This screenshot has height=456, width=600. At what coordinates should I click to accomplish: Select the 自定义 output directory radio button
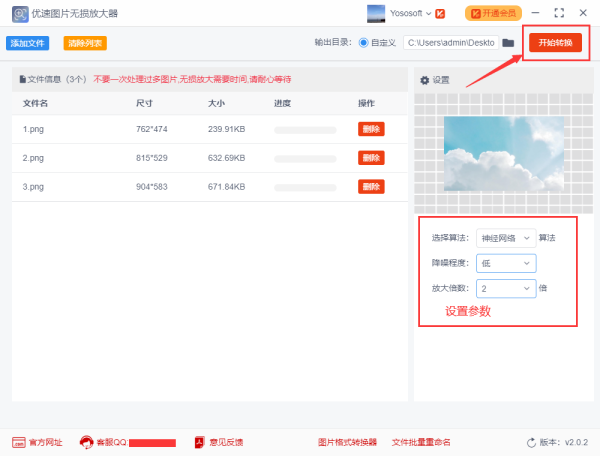[x=363, y=43]
